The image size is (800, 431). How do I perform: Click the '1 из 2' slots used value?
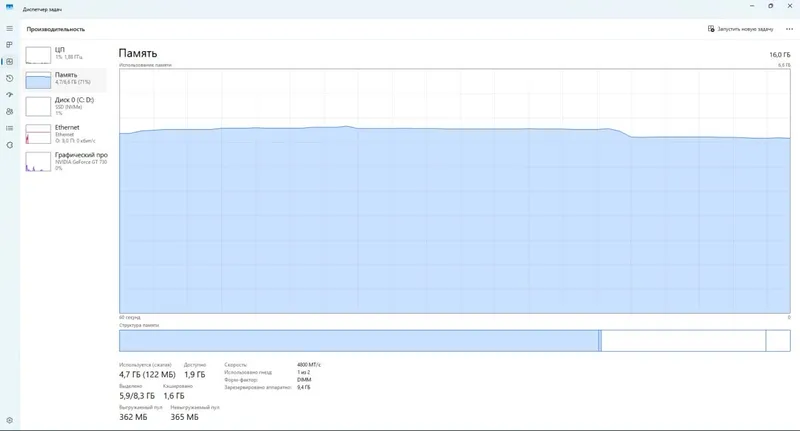point(304,372)
